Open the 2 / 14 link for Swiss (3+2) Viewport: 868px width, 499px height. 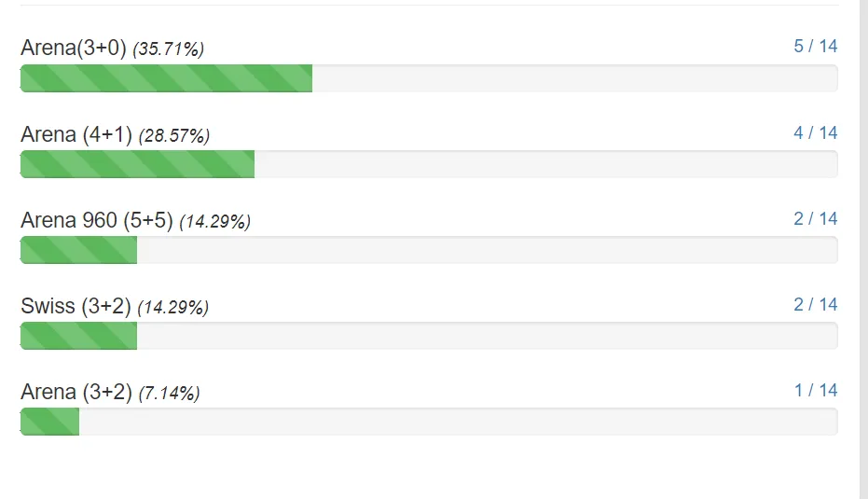point(815,305)
